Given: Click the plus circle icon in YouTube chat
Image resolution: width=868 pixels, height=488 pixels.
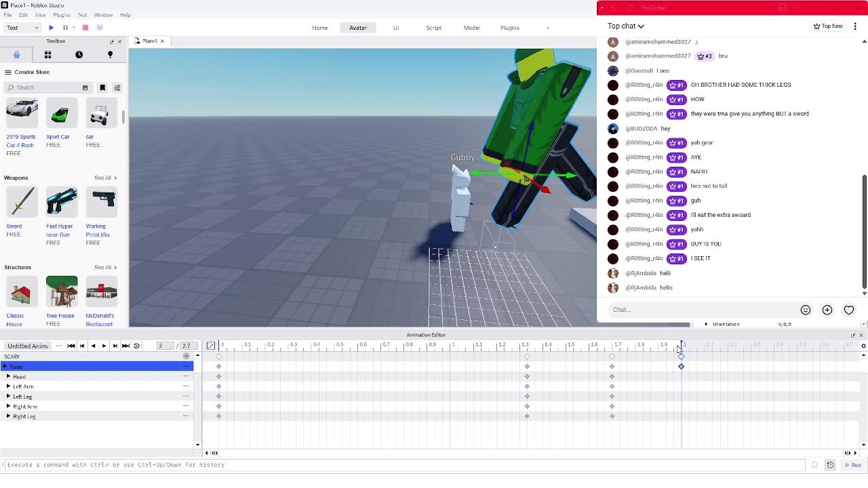Looking at the screenshot, I should coord(827,310).
